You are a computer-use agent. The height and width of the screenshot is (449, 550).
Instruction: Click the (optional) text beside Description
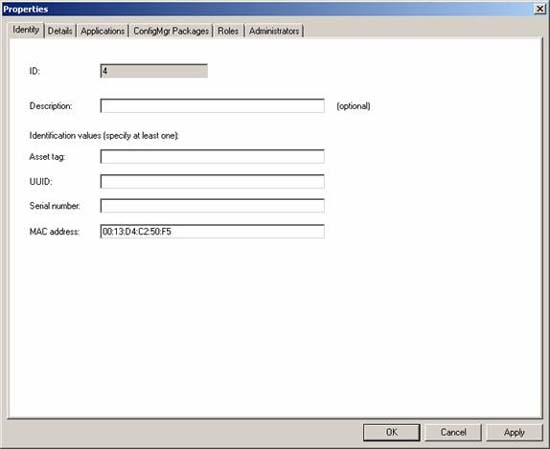[x=353, y=106]
